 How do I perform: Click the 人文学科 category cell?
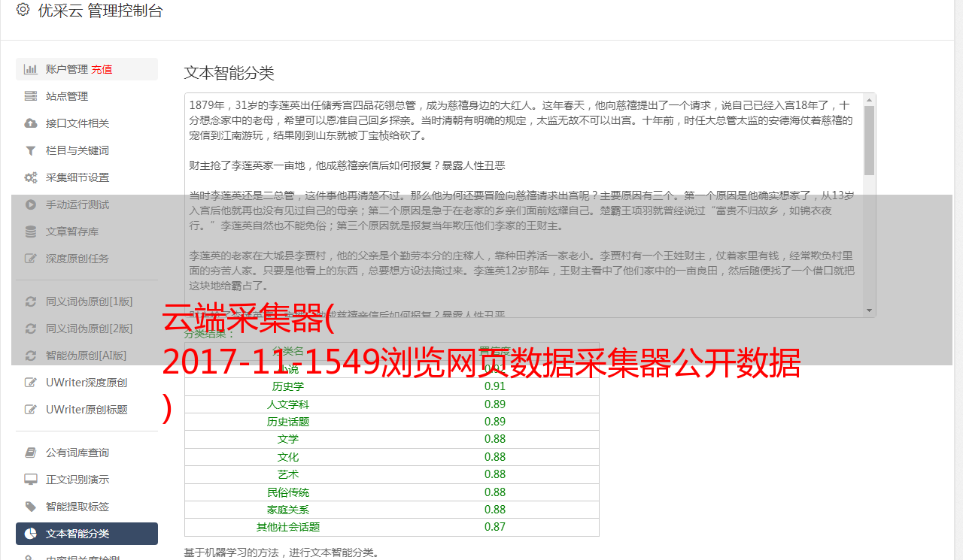click(x=288, y=404)
